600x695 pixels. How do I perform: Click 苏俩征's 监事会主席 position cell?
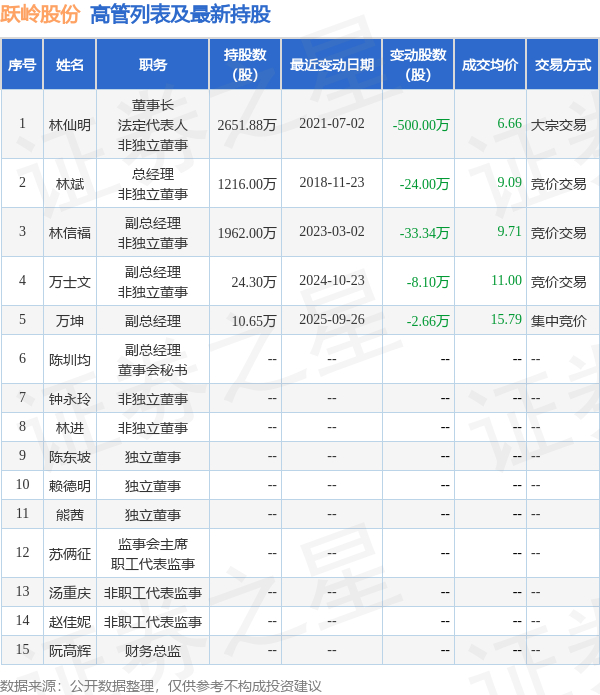pos(152,544)
